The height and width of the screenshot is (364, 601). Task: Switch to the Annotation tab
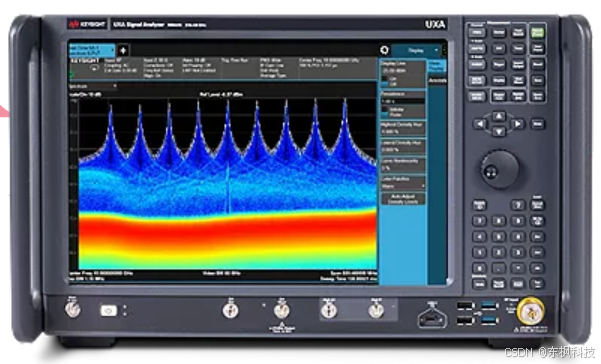pyautogui.click(x=437, y=80)
